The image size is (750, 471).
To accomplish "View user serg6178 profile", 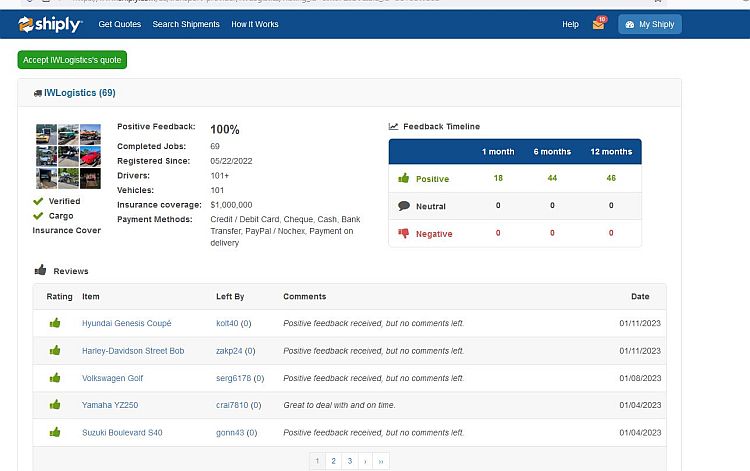I will pyautogui.click(x=233, y=378).
